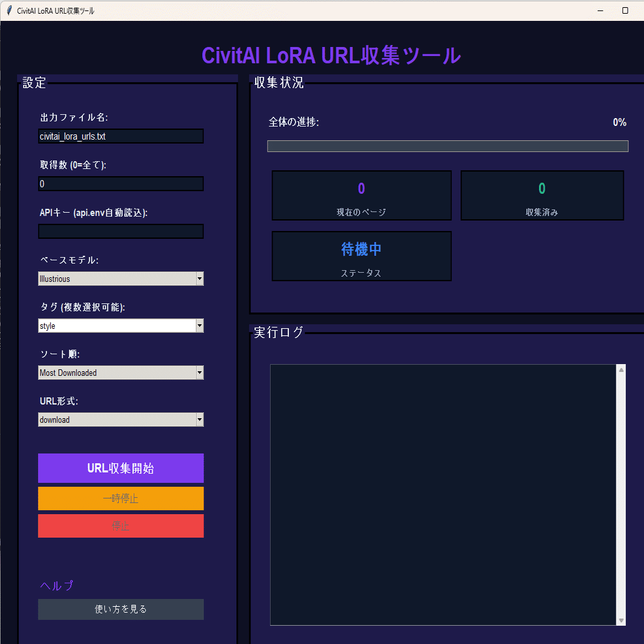Open the base model dropdown showing Illustrious
Screen dimensions: 644x644
(x=121, y=279)
